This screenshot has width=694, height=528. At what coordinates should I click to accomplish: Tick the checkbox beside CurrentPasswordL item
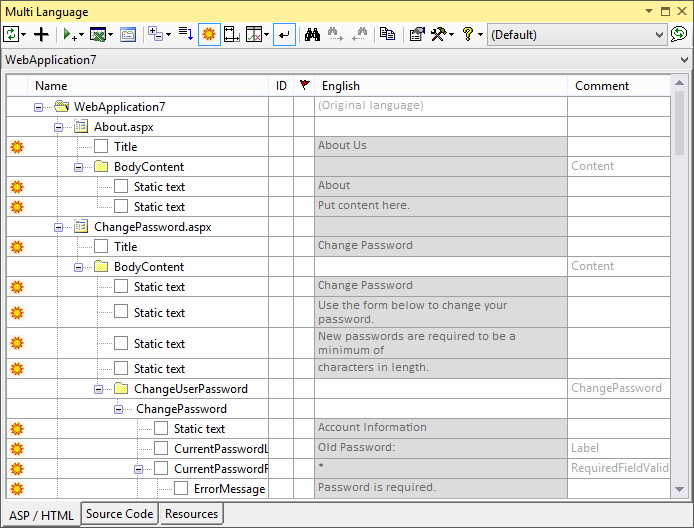(x=161, y=449)
